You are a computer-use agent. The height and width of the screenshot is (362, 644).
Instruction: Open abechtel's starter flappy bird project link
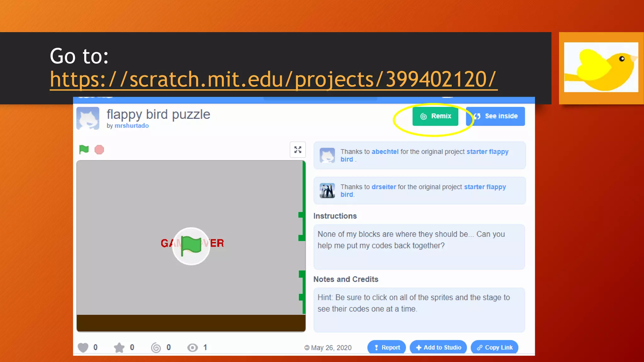424,155
